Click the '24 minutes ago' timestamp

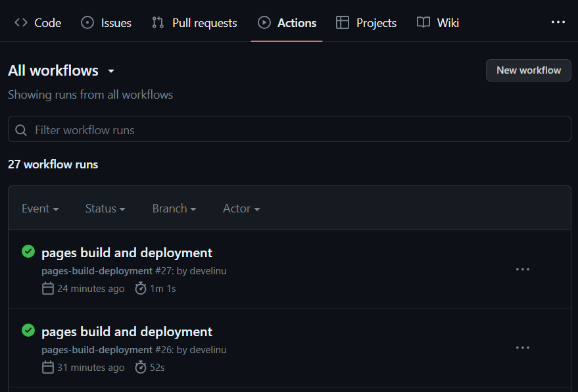[x=91, y=288]
